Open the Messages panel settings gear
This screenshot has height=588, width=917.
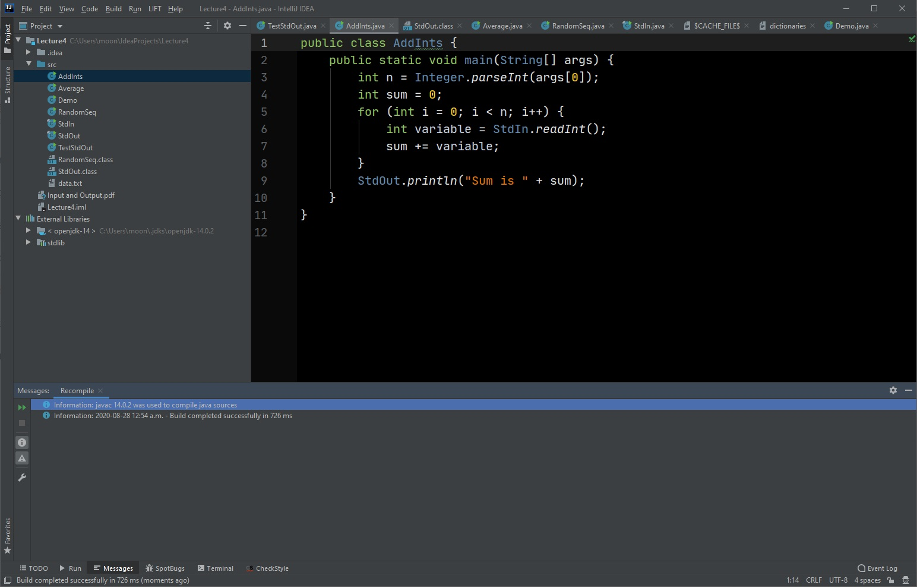893,390
